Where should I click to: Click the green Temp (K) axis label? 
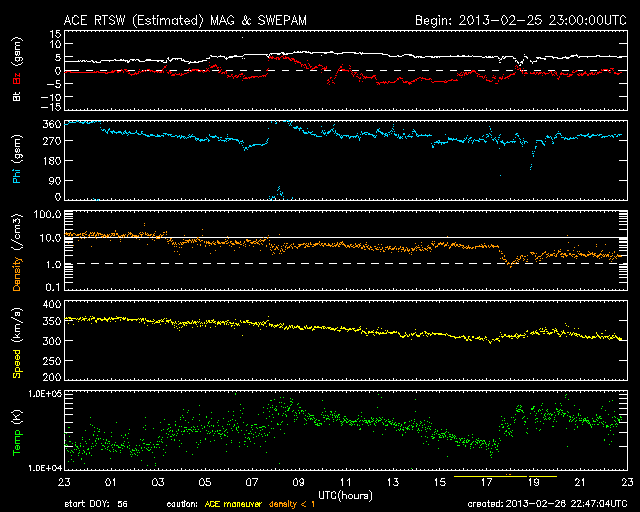pyautogui.click(x=17, y=430)
